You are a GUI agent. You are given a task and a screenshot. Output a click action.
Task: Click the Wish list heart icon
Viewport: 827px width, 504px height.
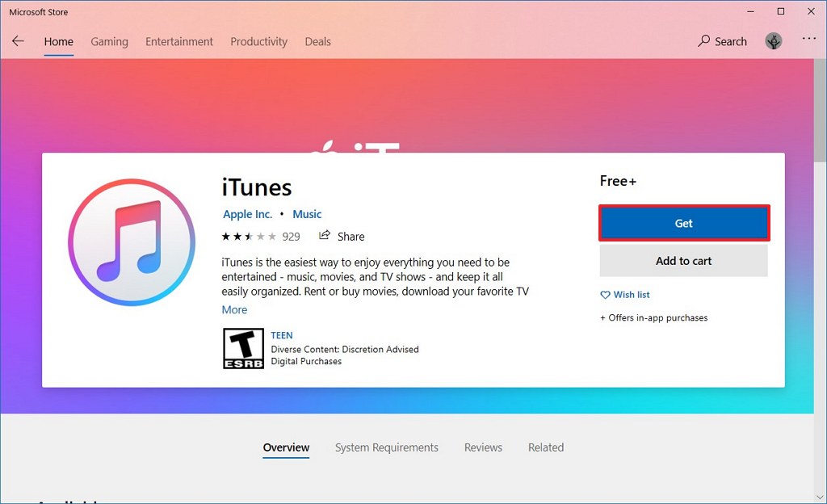(x=604, y=294)
